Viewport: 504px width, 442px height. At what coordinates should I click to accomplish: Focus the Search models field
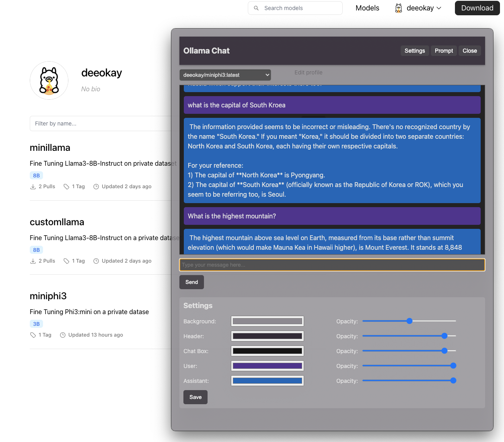click(x=295, y=8)
